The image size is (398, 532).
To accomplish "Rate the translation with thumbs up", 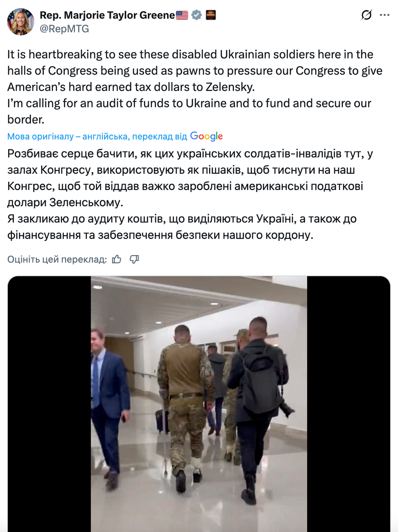I will pyautogui.click(x=117, y=259).
